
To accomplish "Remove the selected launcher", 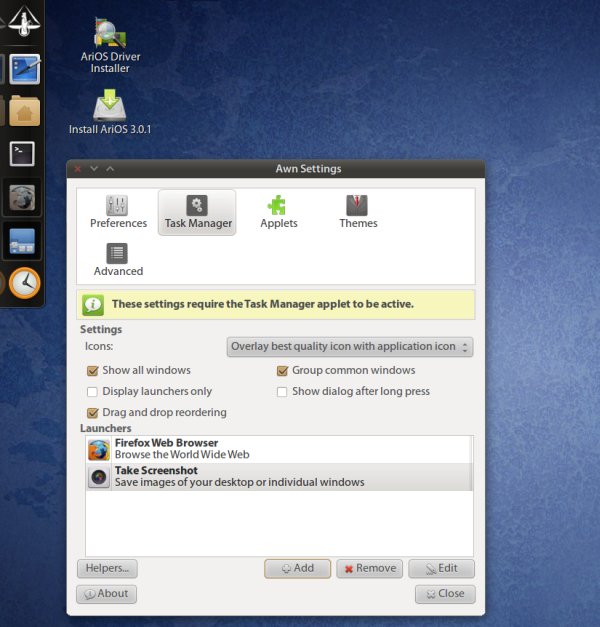I will pyautogui.click(x=370, y=569).
